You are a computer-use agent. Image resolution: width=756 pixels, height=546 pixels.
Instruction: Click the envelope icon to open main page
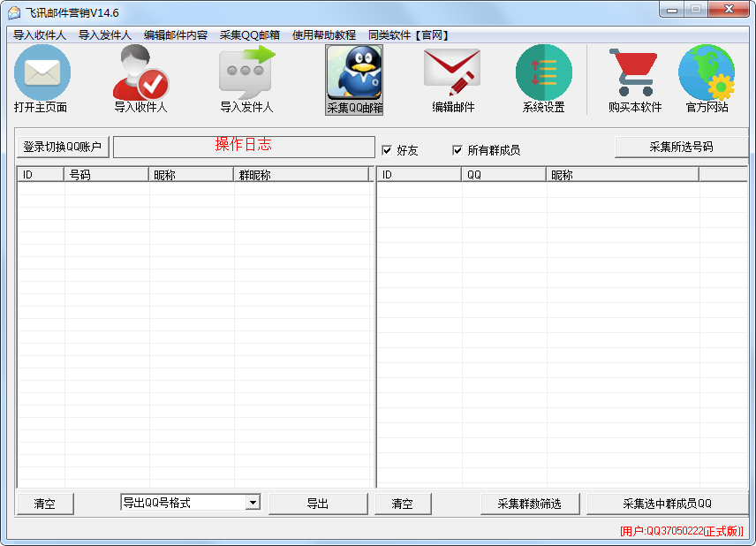pos(42,73)
